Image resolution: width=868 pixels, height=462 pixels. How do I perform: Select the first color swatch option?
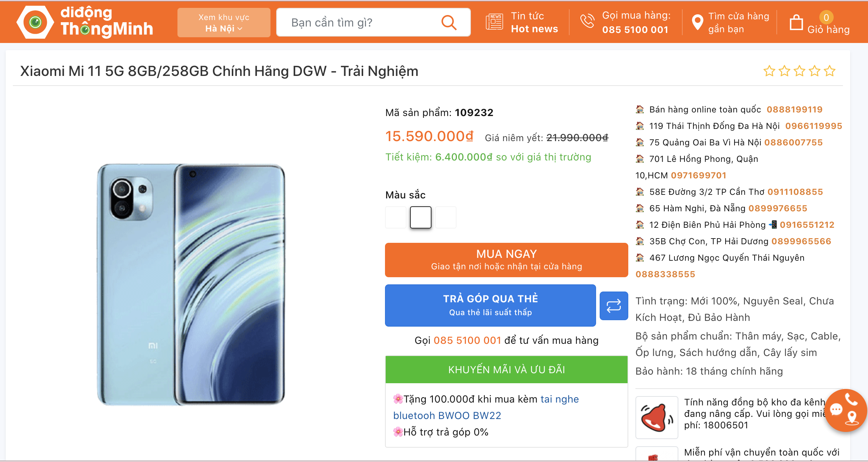click(x=396, y=217)
